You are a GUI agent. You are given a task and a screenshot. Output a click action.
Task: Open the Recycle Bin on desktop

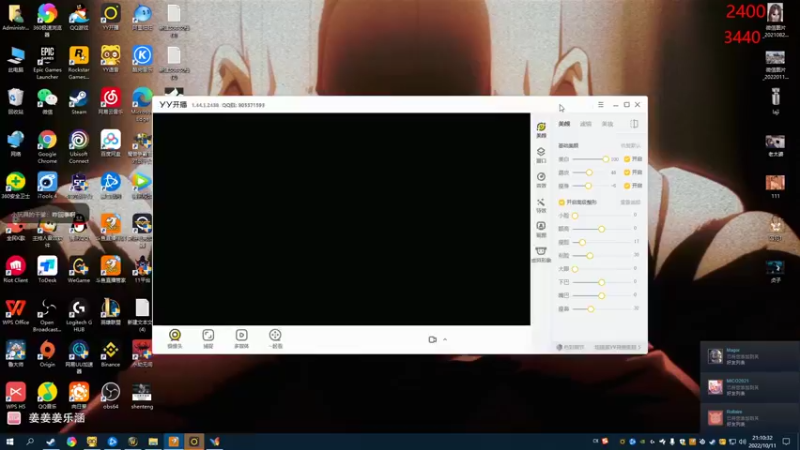pyautogui.click(x=15, y=101)
